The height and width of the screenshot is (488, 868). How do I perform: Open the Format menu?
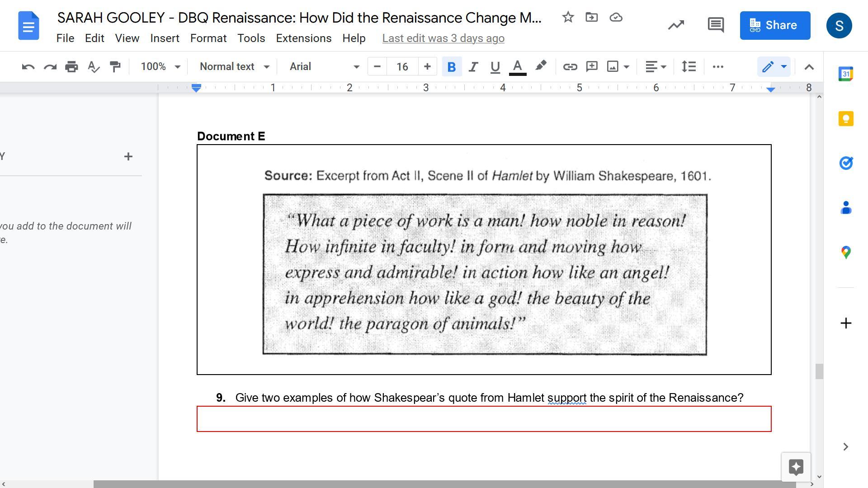(x=208, y=38)
